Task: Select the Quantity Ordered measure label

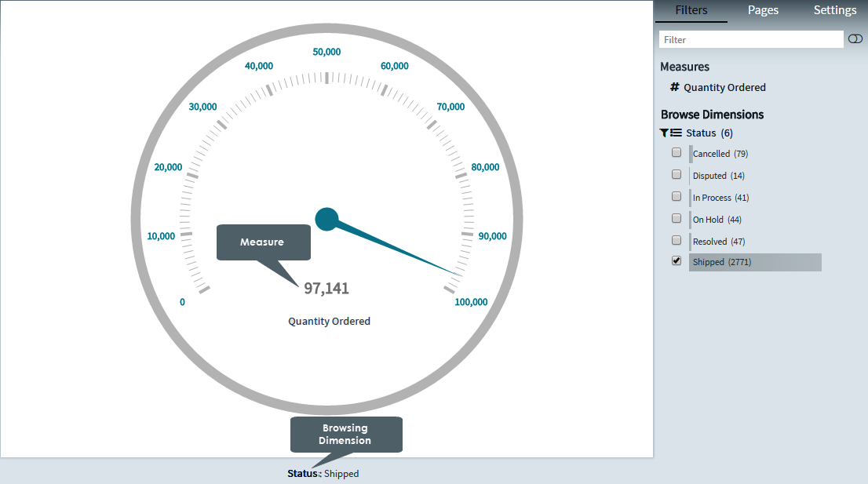Action: 725,87
